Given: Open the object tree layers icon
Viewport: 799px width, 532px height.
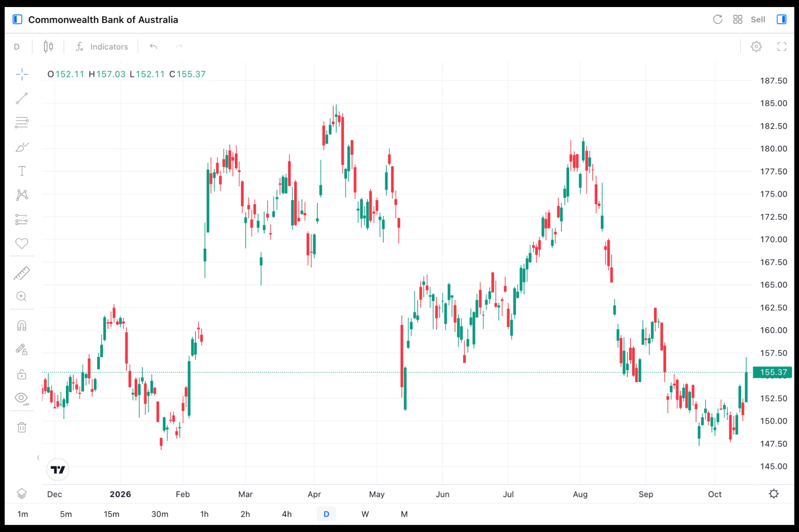Looking at the screenshot, I should coord(22,494).
